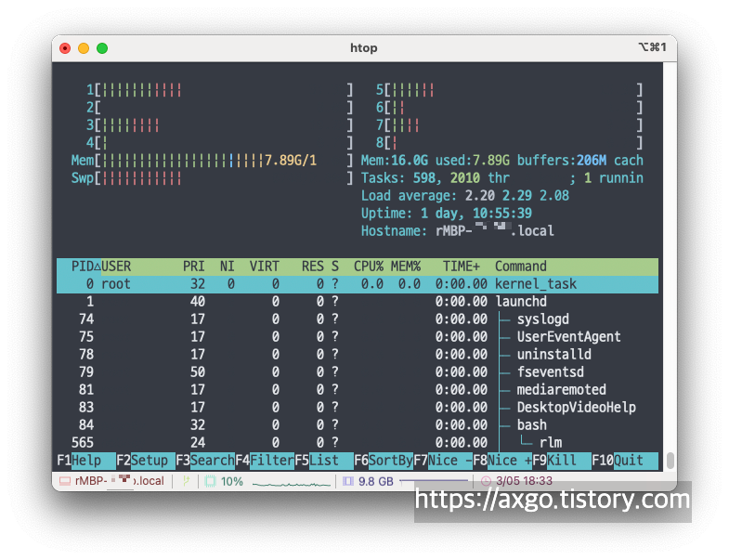
Task: Choose F6 SortBy
Action: 384,461
